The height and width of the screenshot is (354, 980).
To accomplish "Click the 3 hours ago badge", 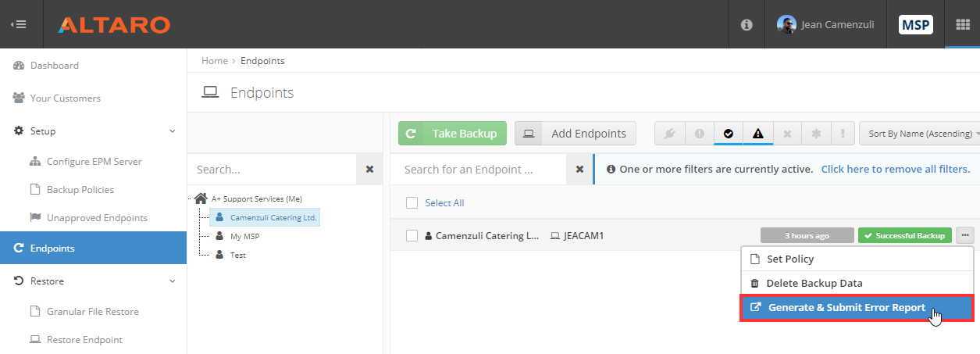I will pyautogui.click(x=807, y=235).
